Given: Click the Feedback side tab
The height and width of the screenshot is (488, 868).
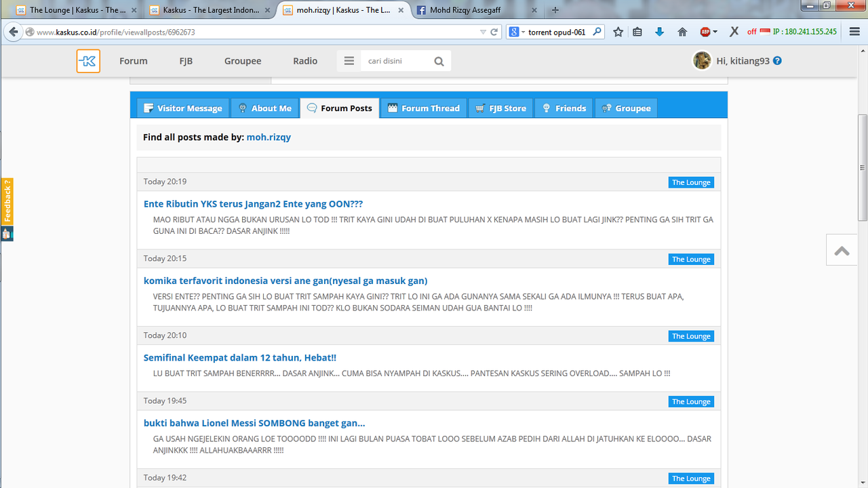Looking at the screenshot, I should click(x=7, y=201).
